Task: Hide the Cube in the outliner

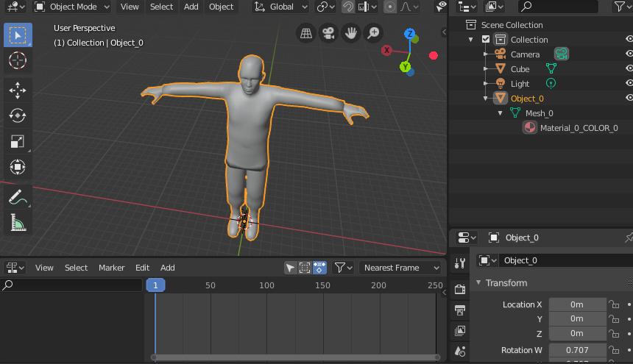Action: coord(629,68)
